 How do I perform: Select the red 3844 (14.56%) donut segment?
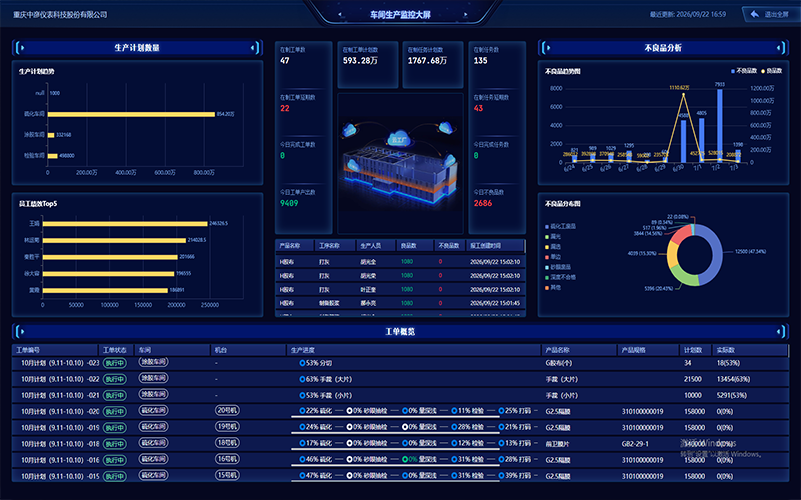pos(680,234)
